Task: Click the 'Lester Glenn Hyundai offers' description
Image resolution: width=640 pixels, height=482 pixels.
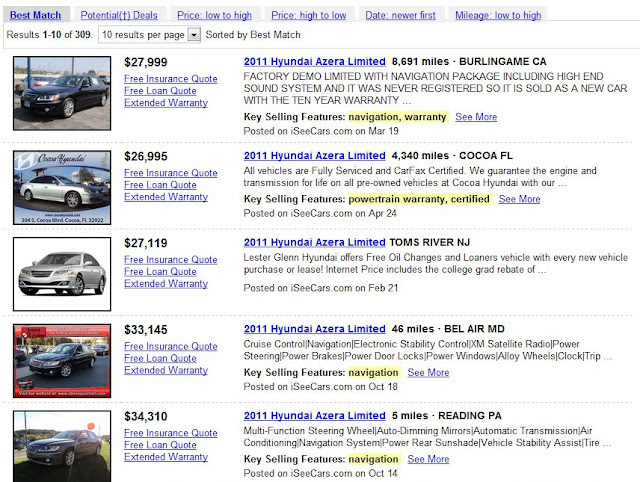Action: [x=436, y=264]
